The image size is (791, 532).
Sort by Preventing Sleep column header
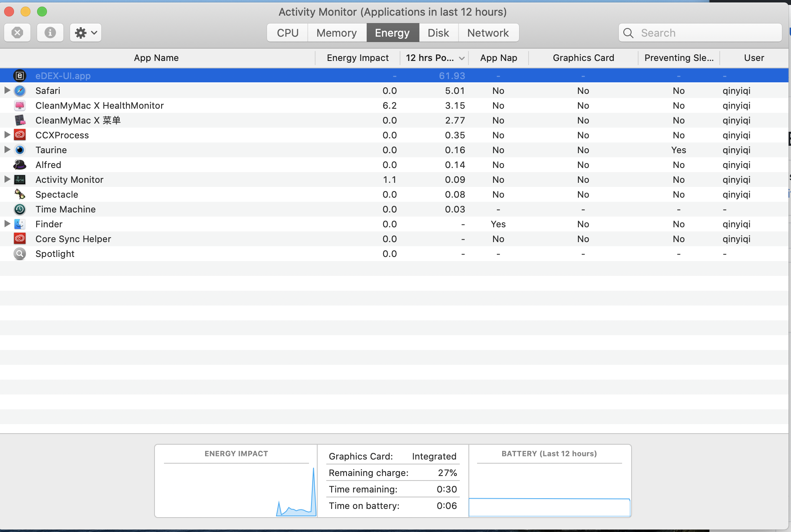(679, 58)
